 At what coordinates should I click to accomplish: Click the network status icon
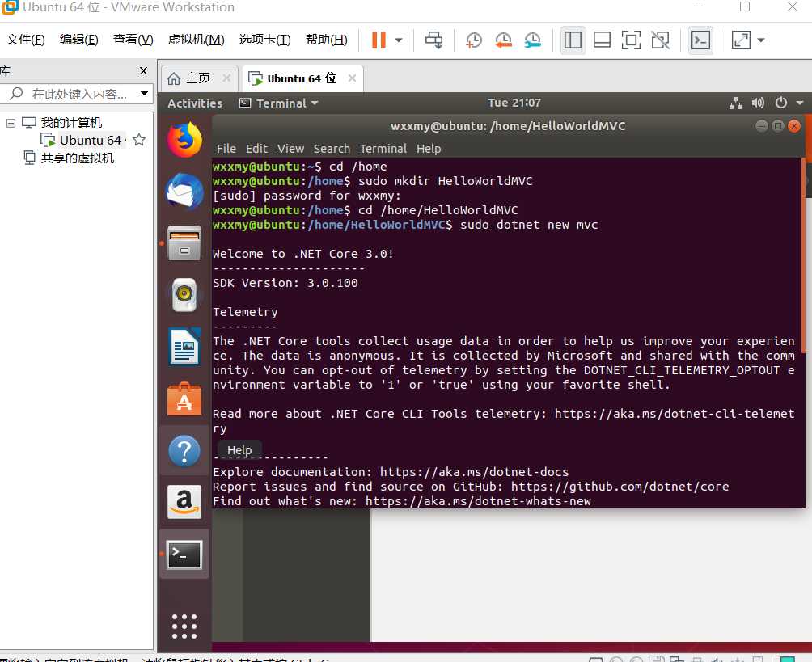pyautogui.click(x=735, y=103)
